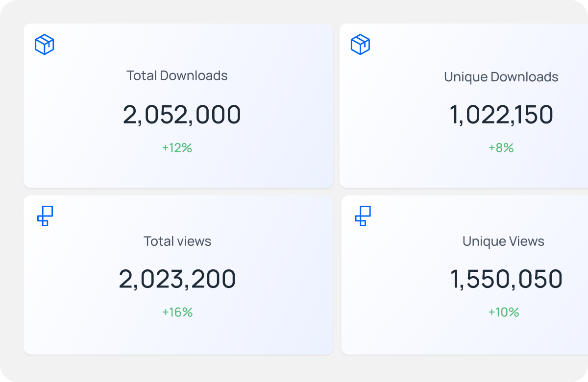Select the Unique Views label
The image size is (588, 382).
[503, 241]
